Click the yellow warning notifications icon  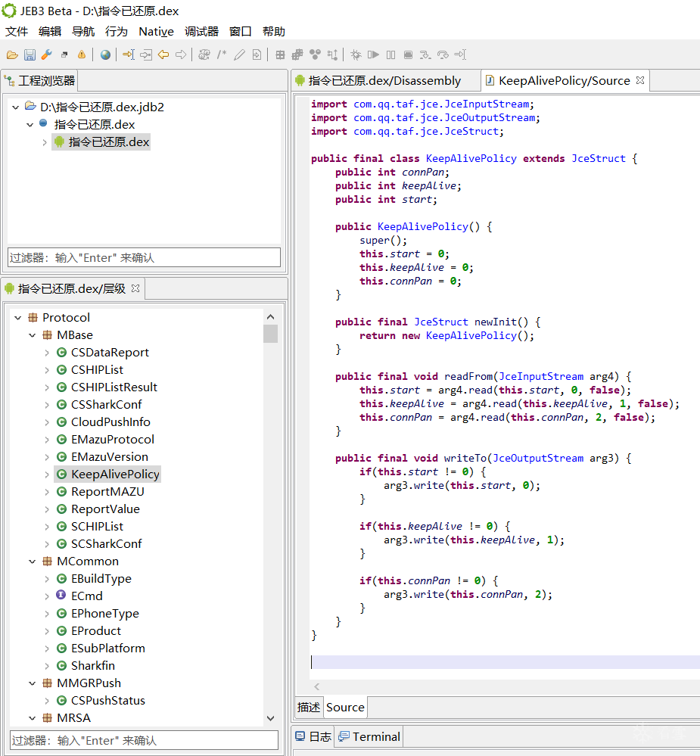pyautogui.click(x=82, y=54)
